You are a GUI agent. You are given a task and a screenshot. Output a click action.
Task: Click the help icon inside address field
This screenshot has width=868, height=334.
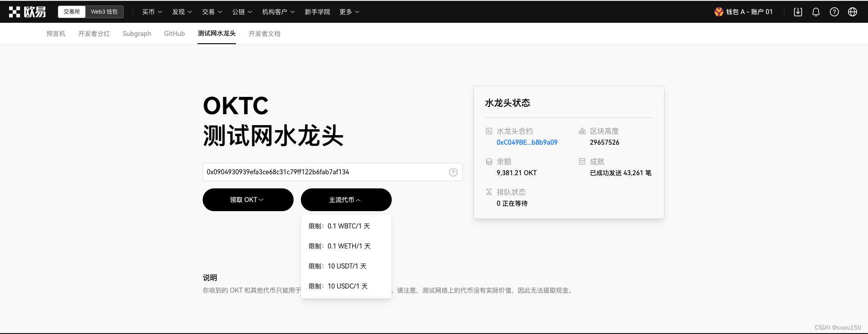tap(453, 172)
